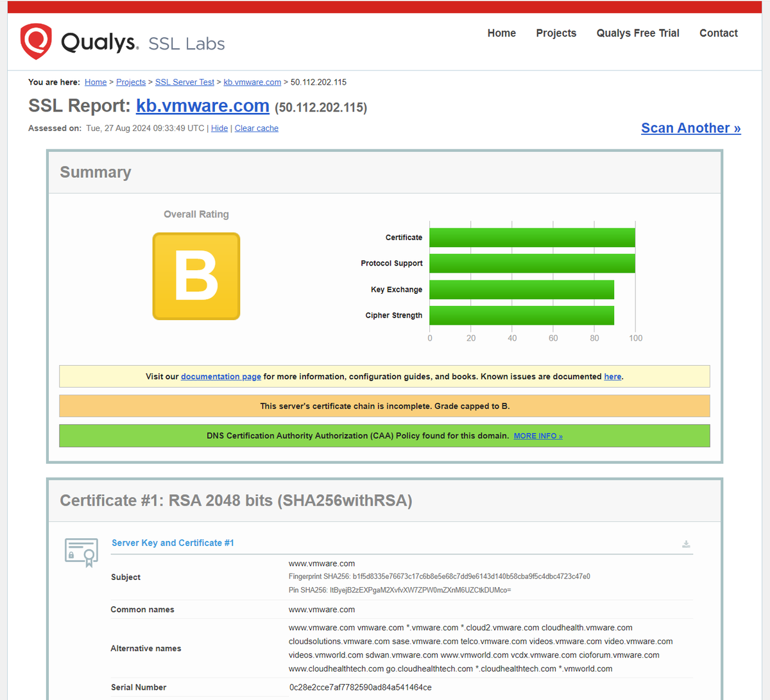This screenshot has height=700, width=770.
Task: Click the Clear cache link
Action: 257,128
